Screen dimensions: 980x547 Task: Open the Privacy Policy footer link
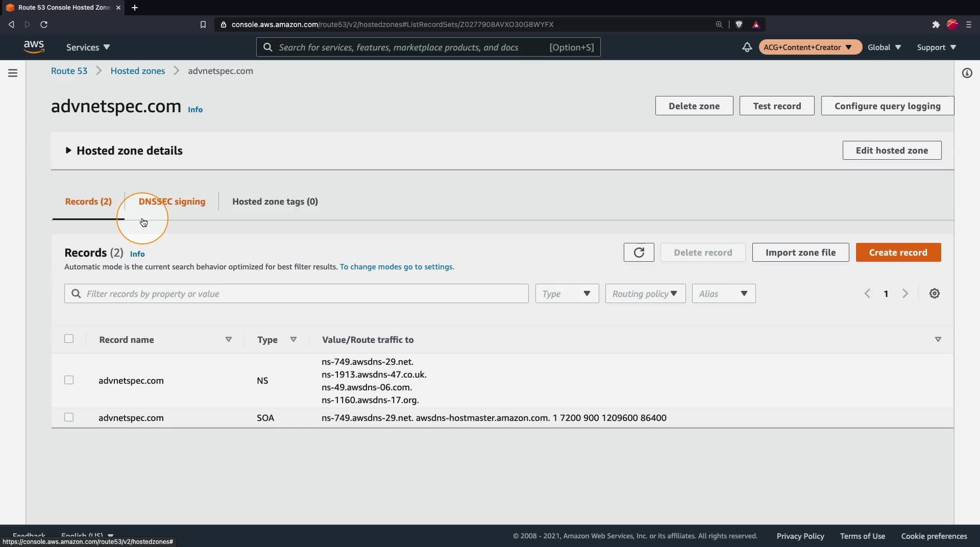tap(800, 536)
